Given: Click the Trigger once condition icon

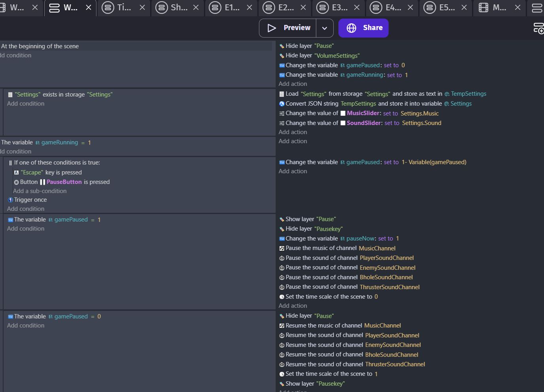Looking at the screenshot, I should pos(11,200).
